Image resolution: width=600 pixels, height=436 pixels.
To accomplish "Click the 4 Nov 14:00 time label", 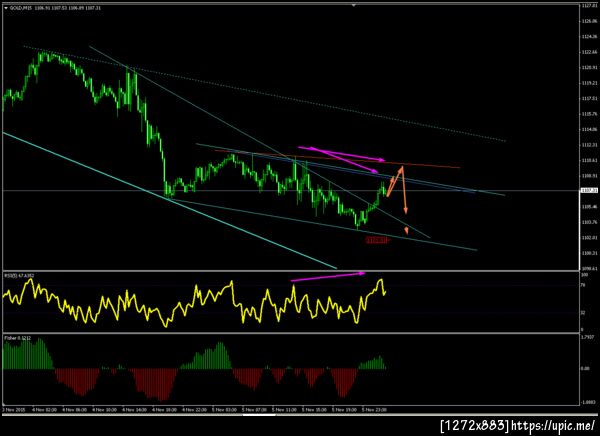I will [x=134, y=410].
